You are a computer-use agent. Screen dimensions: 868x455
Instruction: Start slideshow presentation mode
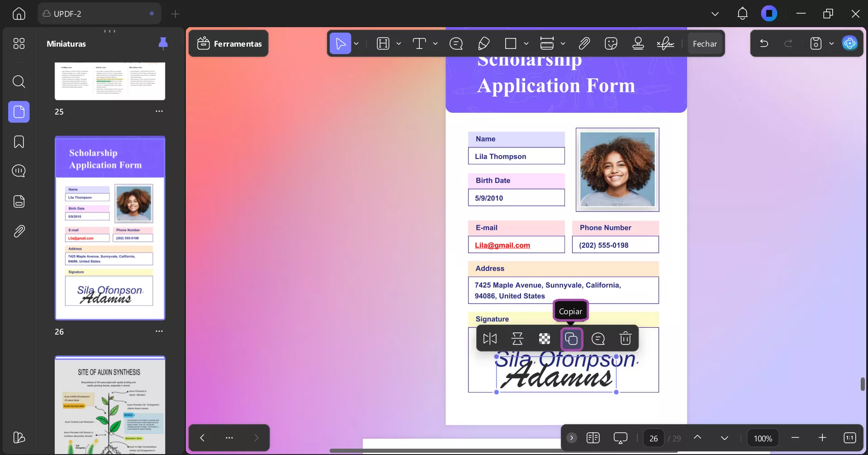[620, 438]
